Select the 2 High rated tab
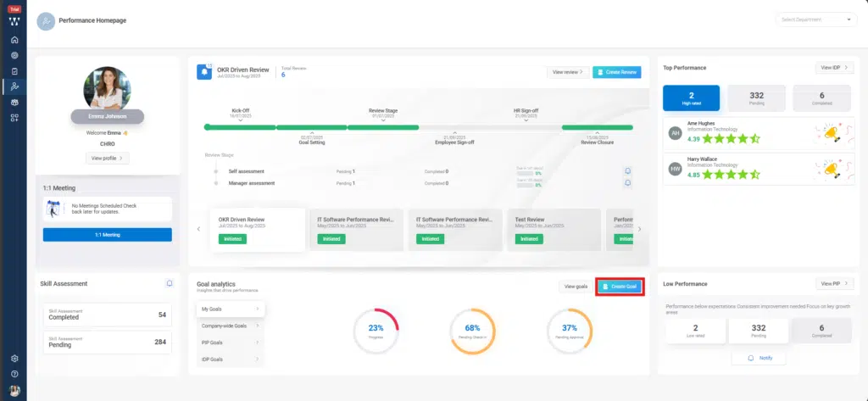 pyautogui.click(x=692, y=98)
